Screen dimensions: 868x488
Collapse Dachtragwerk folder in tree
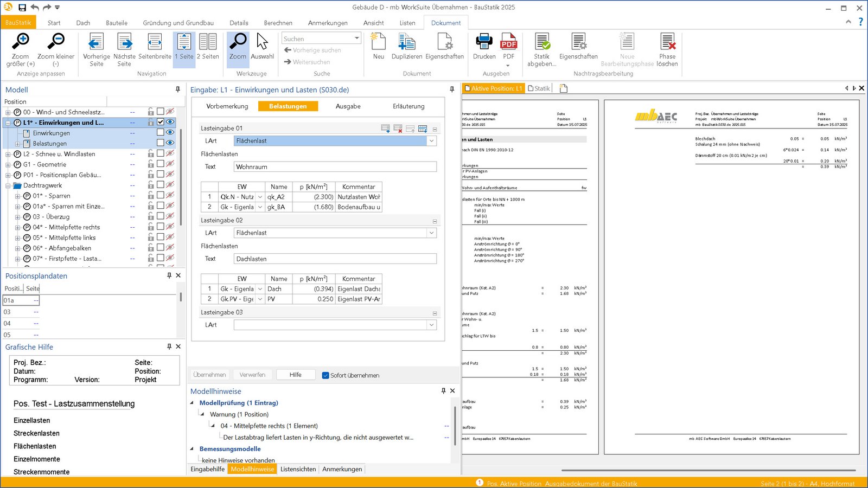8,185
